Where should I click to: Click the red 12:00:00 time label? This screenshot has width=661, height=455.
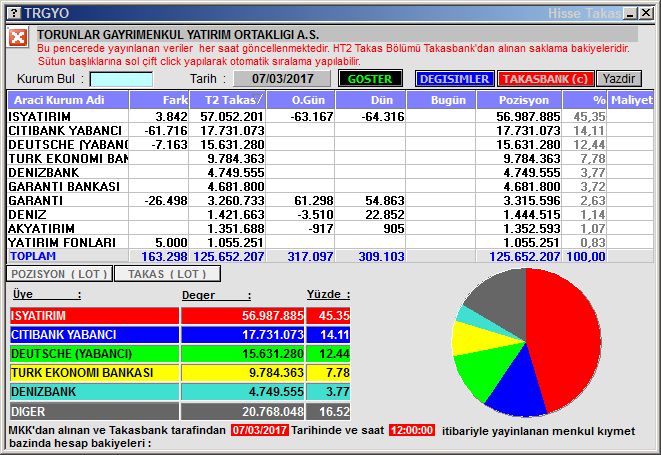pos(412,430)
